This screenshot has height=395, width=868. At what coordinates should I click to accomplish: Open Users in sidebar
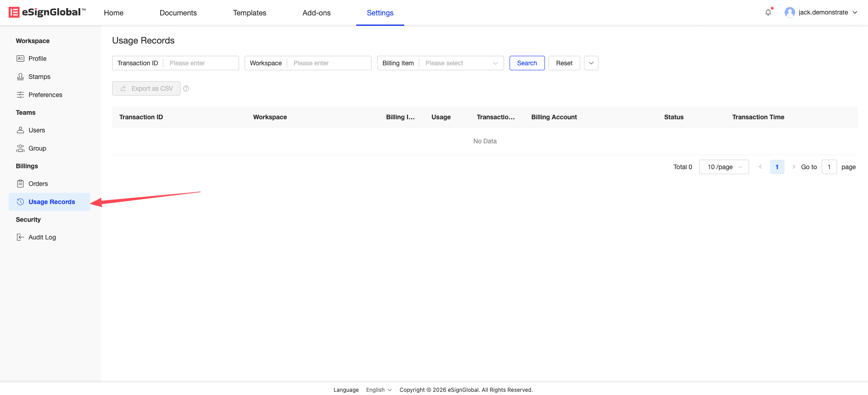click(49, 130)
